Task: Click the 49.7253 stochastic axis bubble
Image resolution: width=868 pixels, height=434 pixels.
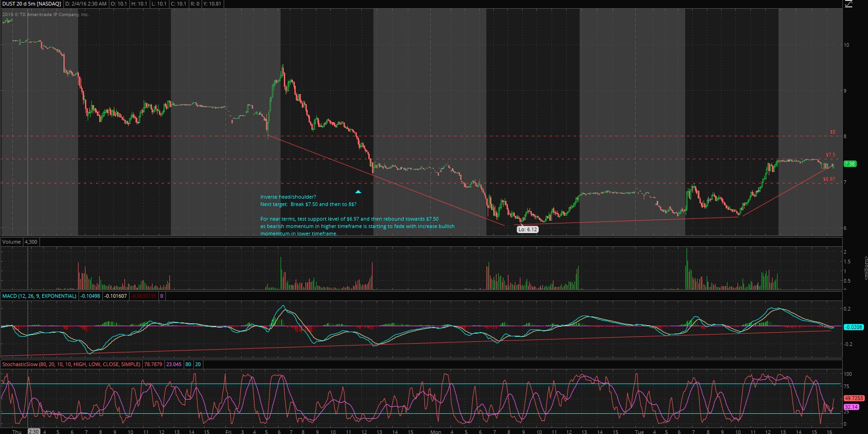Action: pyautogui.click(x=854, y=398)
